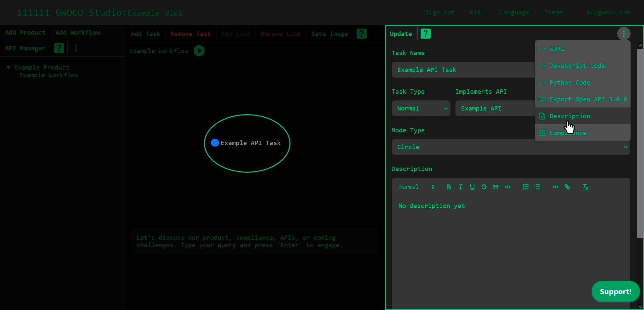Open the Language menu in header
The height and width of the screenshot is (310, 644).
(514, 12)
